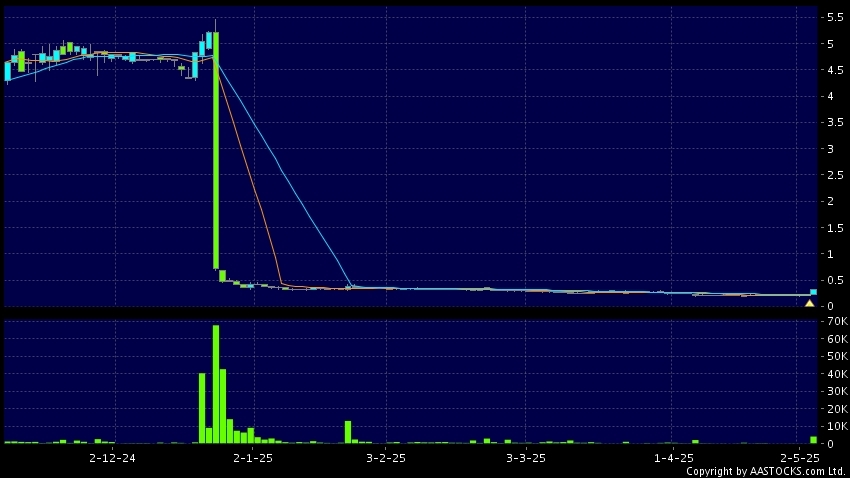Image resolution: width=850 pixels, height=478 pixels.
Task: Click the highest volume bar near 70K
Action: click(216, 384)
